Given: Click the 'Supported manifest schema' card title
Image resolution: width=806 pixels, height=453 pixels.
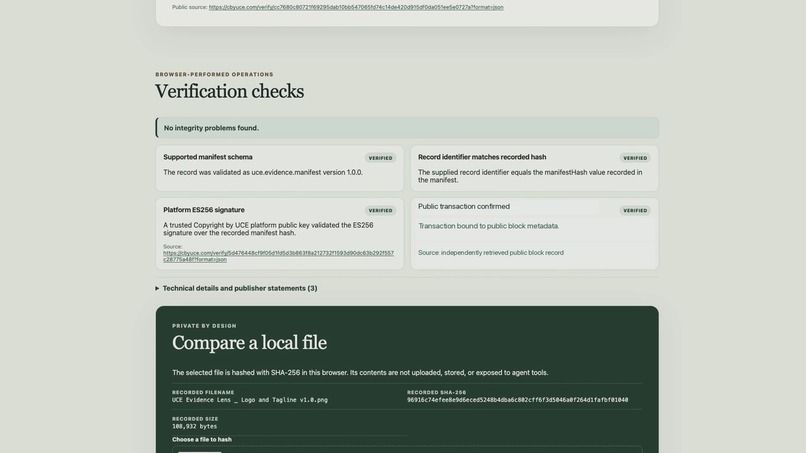Looking at the screenshot, I should pyautogui.click(x=208, y=157).
